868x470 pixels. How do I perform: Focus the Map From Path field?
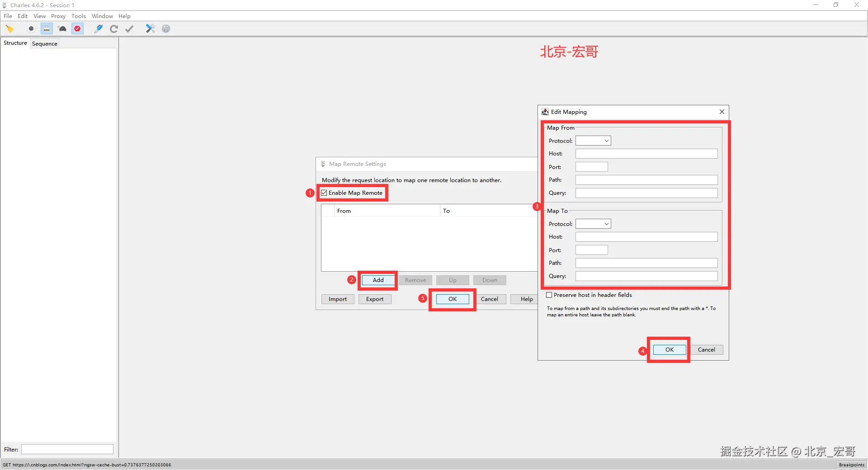pyautogui.click(x=646, y=180)
